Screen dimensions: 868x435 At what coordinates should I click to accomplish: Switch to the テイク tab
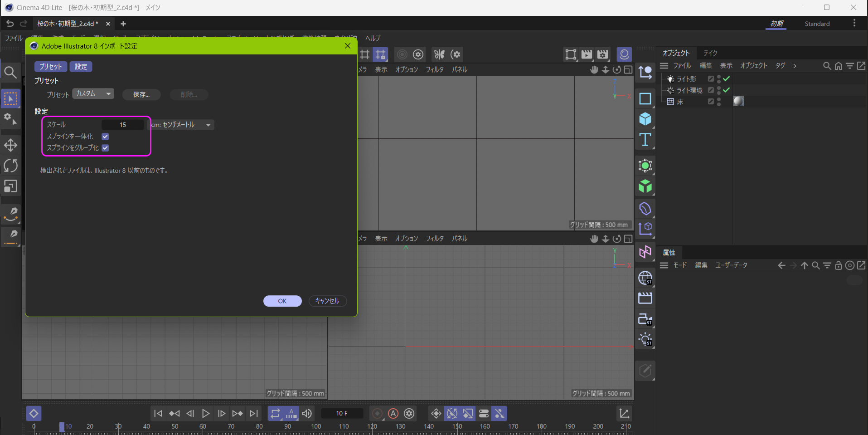point(710,53)
